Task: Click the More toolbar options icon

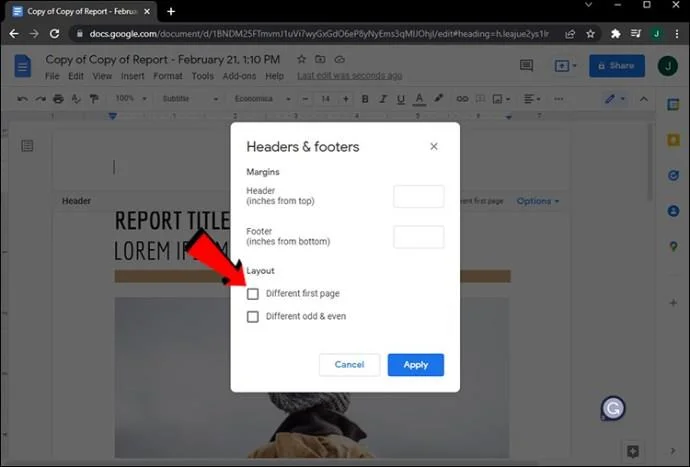Action: [559, 99]
